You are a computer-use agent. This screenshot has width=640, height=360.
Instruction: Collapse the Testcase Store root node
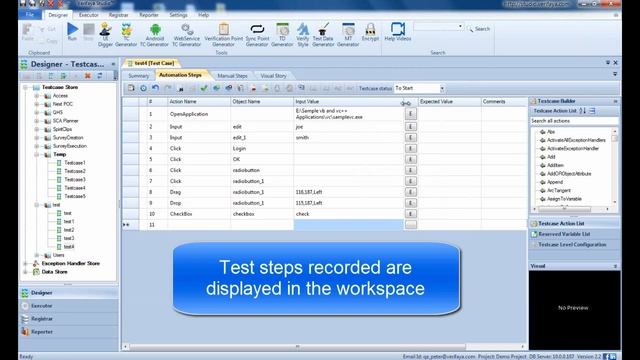26,87
